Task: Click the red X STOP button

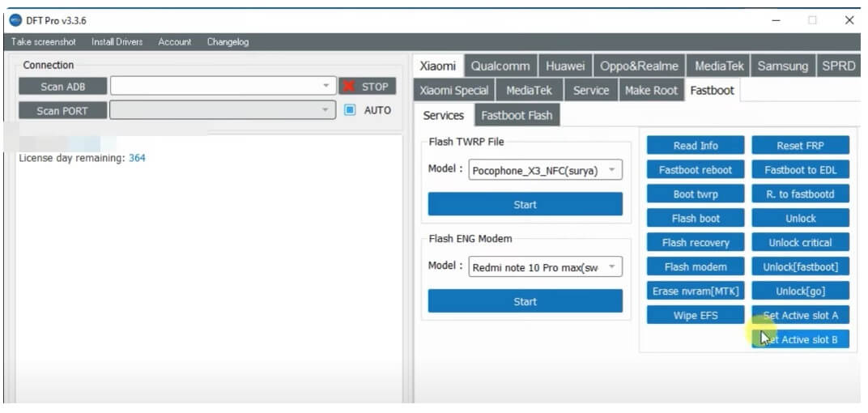Action: [x=367, y=87]
